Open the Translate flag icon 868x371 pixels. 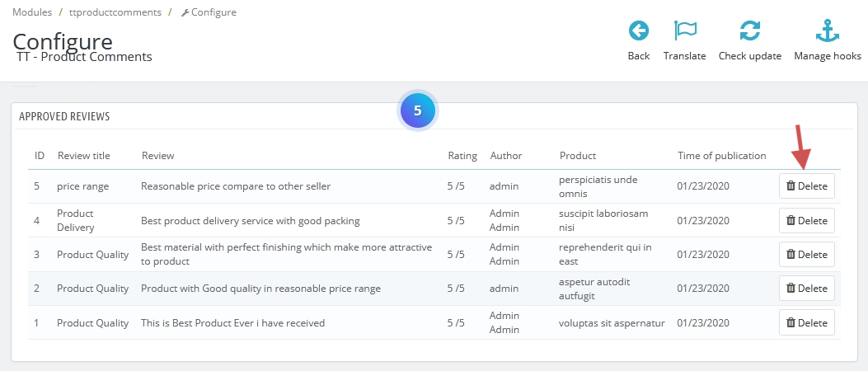click(x=684, y=31)
